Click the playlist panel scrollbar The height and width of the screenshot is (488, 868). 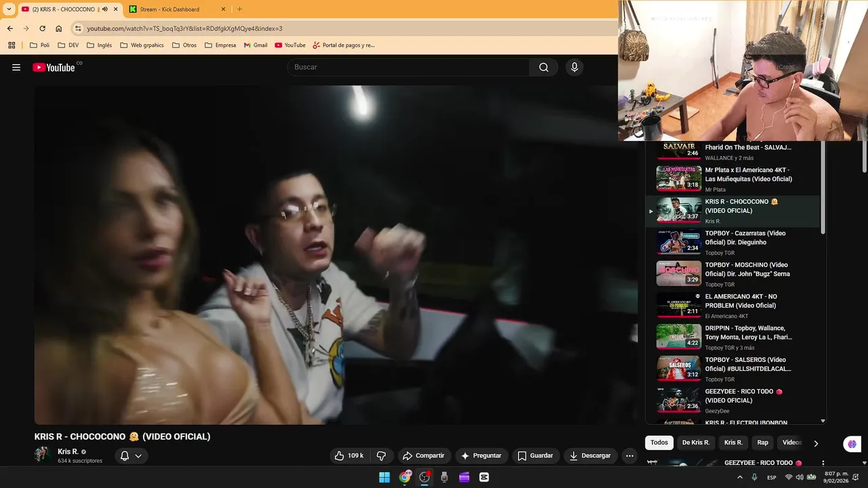[823, 186]
